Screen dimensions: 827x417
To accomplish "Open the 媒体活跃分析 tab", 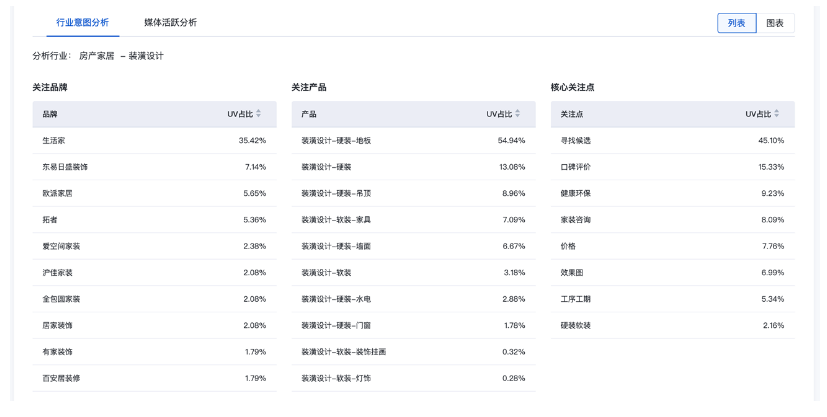I will [x=170, y=22].
